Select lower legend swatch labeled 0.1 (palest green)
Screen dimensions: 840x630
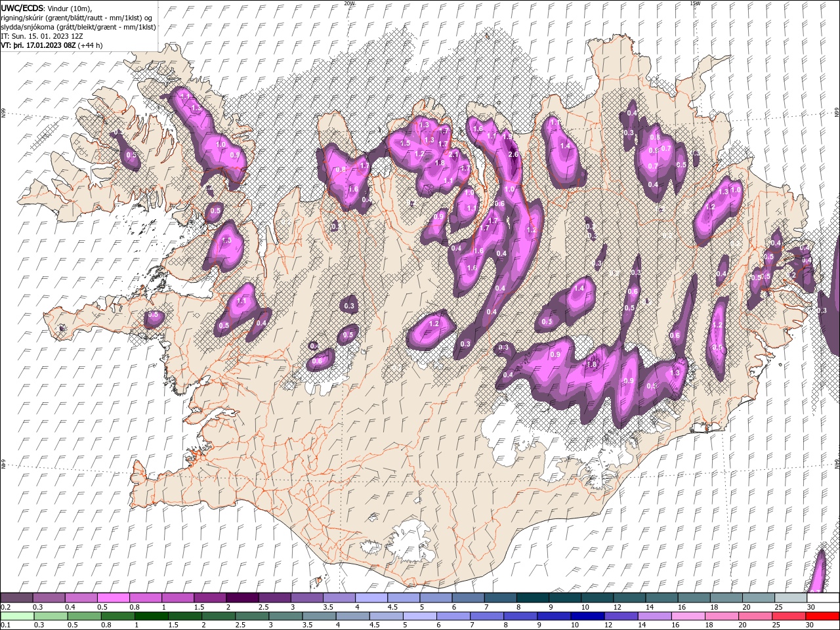(17, 616)
